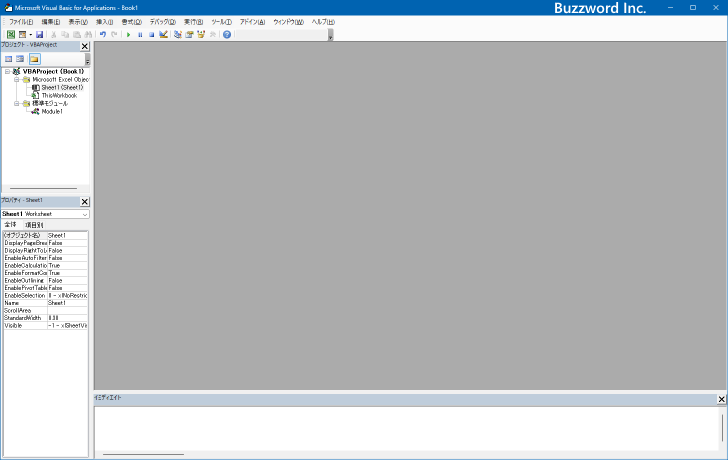Select Sheet1 (Sheet1) in project tree
The height and width of the screenshot is (460, 728).
tap(62, 87)
